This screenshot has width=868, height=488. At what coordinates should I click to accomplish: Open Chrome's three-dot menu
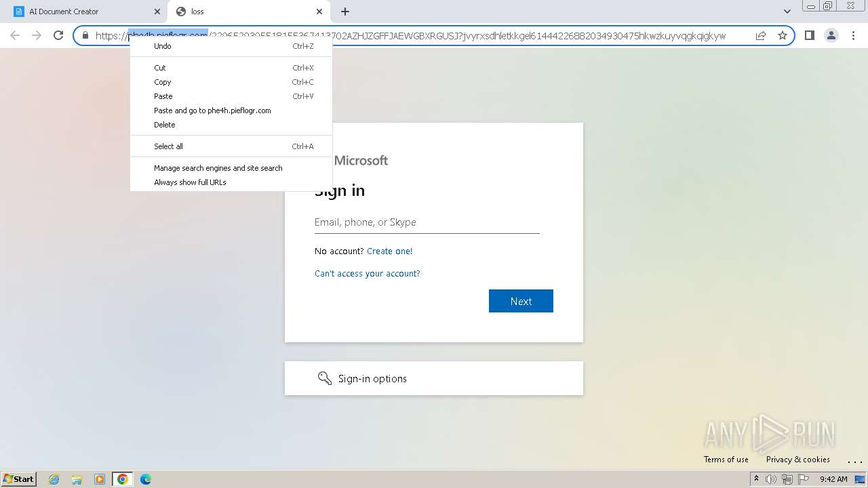click(853, 35)
